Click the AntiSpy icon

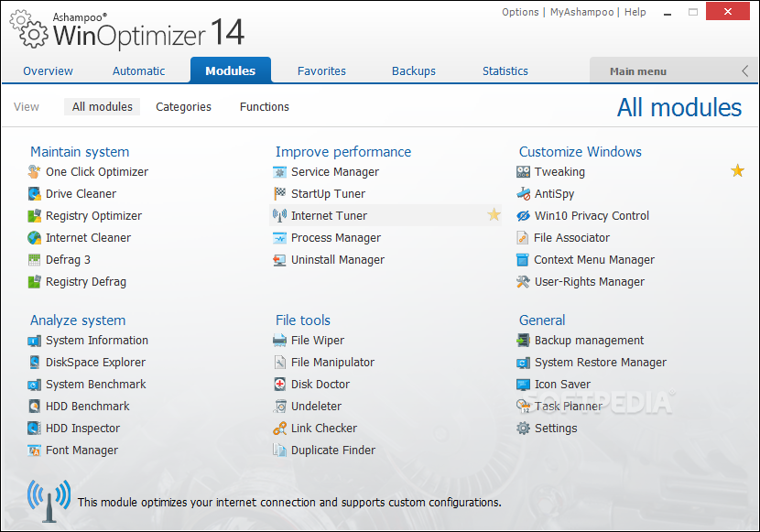523,194
